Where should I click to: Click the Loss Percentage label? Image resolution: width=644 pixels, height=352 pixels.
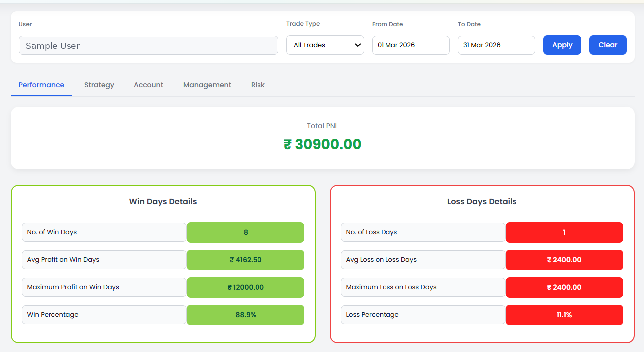[423, 315]
